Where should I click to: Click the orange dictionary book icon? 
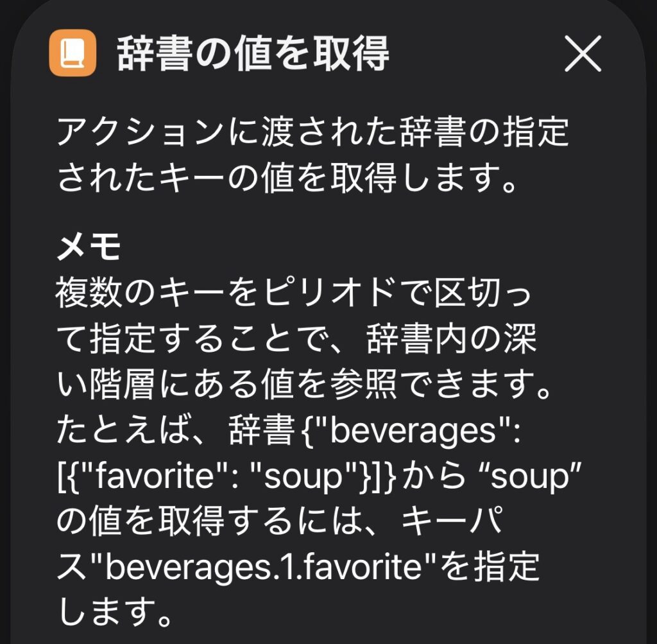(73, 54)
